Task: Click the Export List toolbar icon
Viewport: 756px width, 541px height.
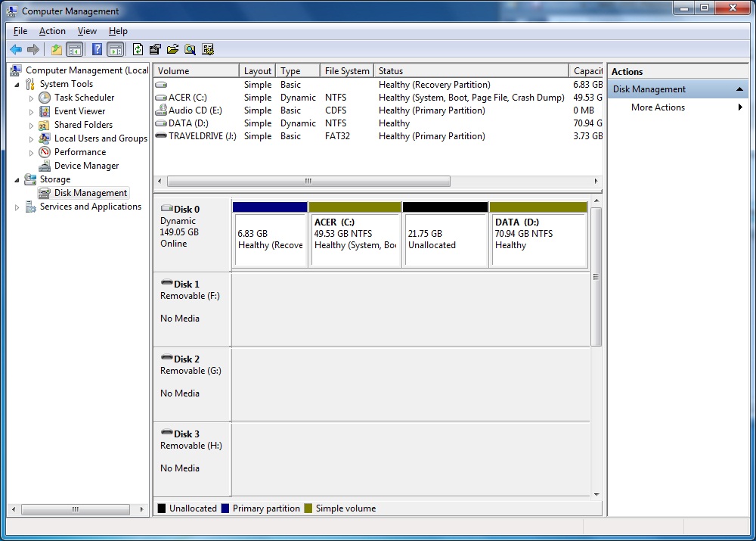Action: click(172, 48)
